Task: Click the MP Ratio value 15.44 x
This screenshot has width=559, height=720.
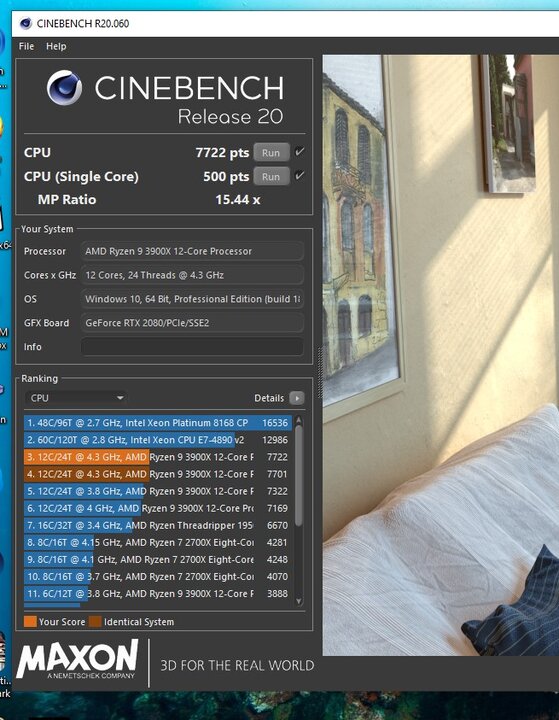Action: 238,200
